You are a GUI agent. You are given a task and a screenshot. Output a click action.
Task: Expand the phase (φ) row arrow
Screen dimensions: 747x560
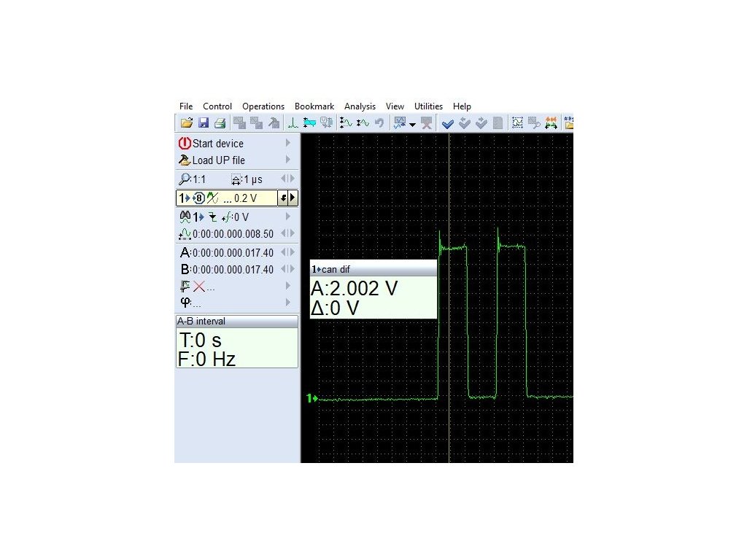pyautogui.click(x=287, y=302)
